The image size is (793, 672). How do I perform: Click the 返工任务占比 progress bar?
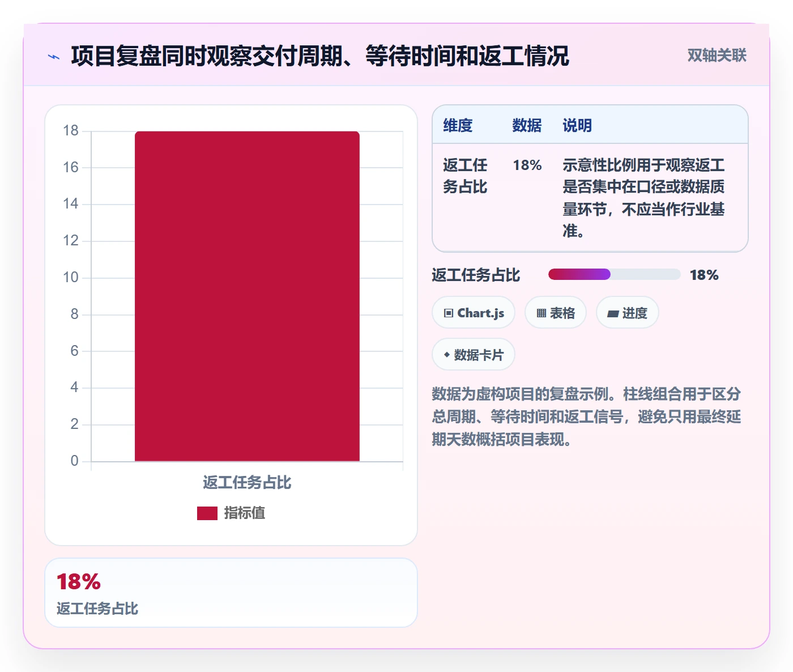tap(614, 275)
